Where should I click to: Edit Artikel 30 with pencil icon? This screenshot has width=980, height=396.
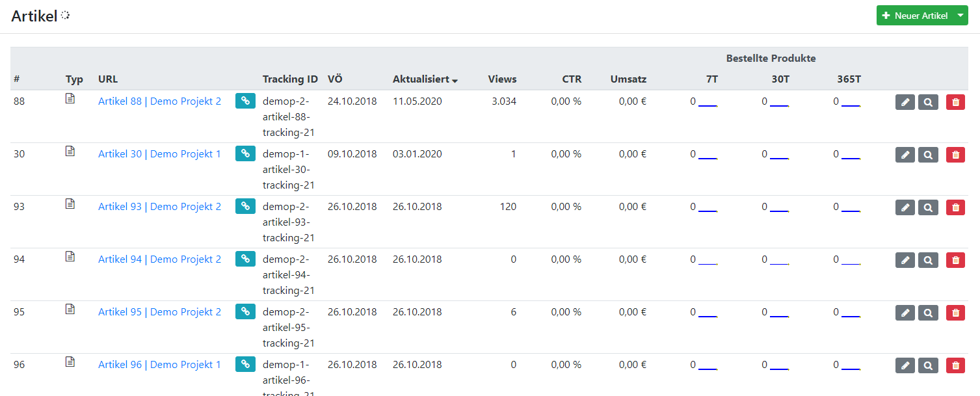905,155
